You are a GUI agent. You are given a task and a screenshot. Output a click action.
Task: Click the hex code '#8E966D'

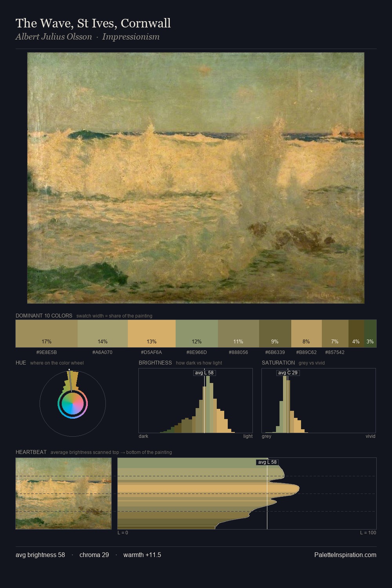point(197,352)
